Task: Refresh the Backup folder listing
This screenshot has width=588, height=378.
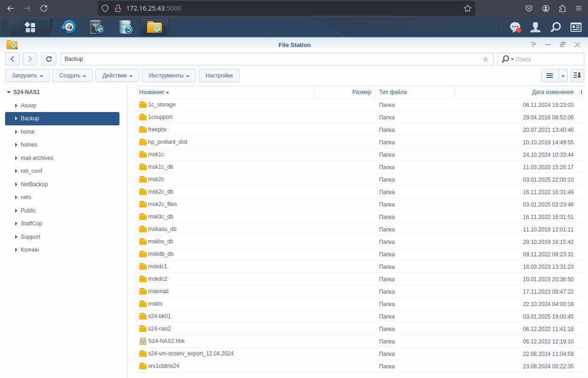Action: (49, 59)
